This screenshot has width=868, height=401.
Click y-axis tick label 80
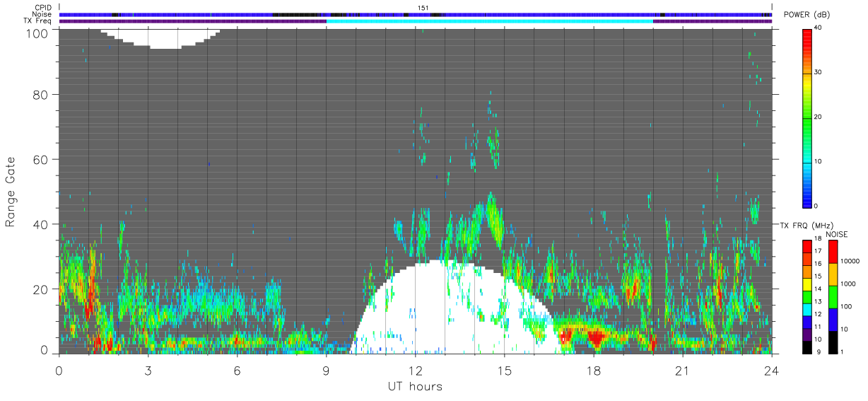(40, 95)
